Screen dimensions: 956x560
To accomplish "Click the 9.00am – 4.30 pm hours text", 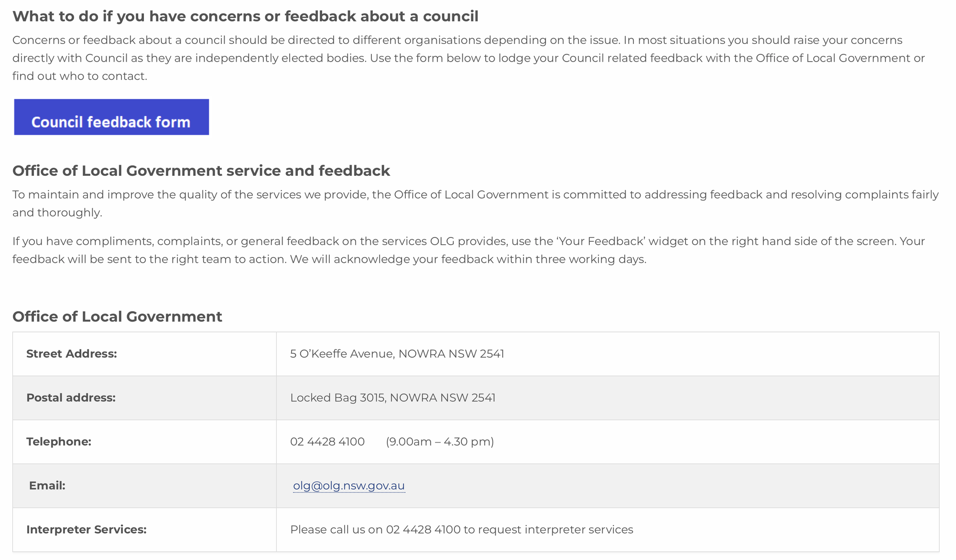I will 440,442.
